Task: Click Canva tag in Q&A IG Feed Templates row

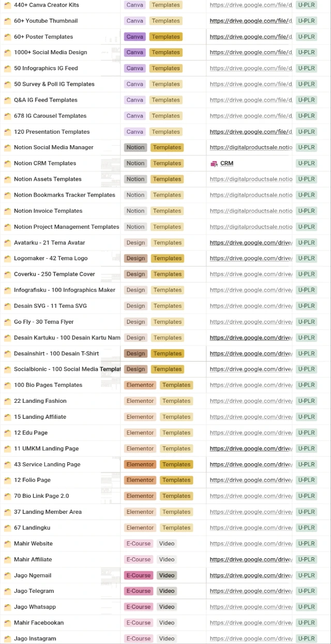Action: 135,100
